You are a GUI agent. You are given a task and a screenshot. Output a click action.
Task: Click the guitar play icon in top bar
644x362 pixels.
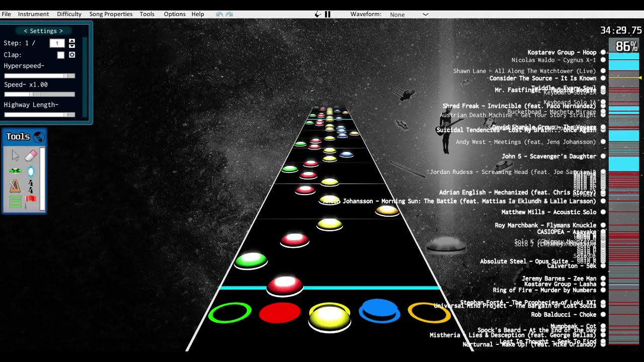tap(317, 14)
